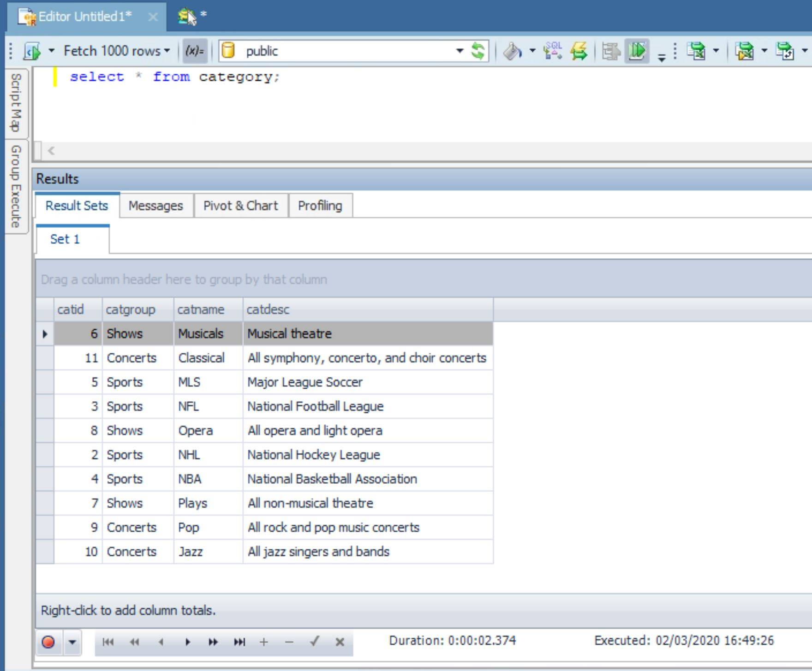
Task: Open dropdown arrow beside record button
Action: click(x=72, y=642)
